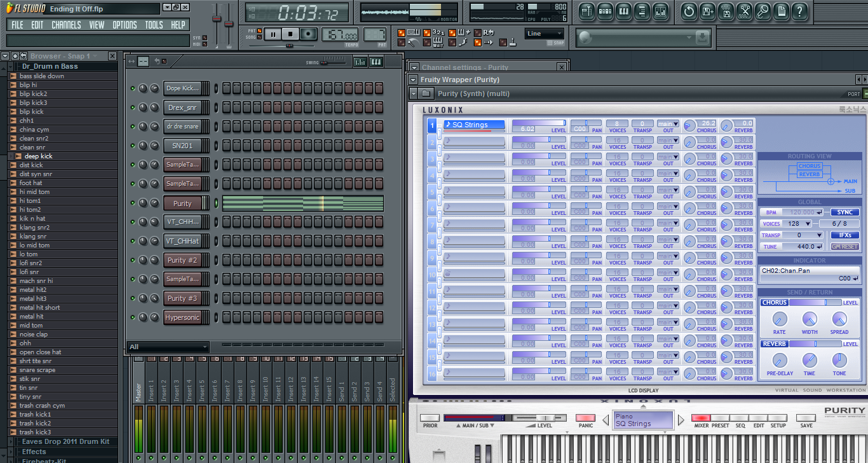The height and width of the screenshot is (463, 868).
Task: Open the EDIT menu
Action: pyautogui.click(x=37, y=25)
